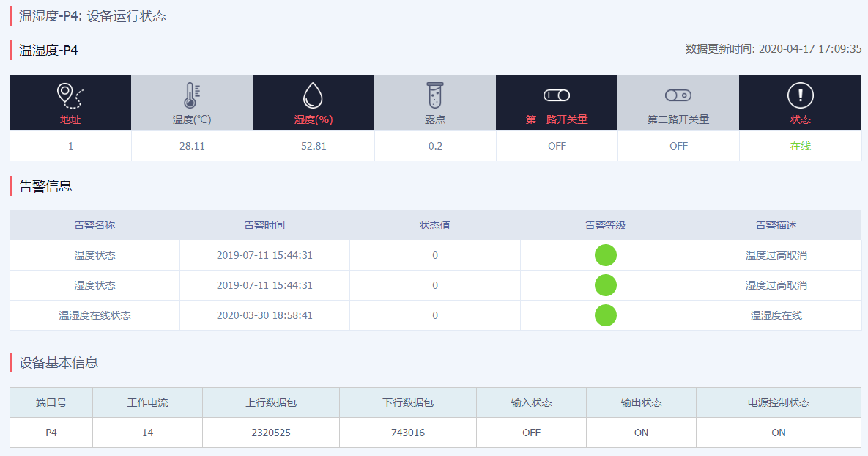Click the address location pin icon
The image size is (868, 456).
click(x=70, y=95)
